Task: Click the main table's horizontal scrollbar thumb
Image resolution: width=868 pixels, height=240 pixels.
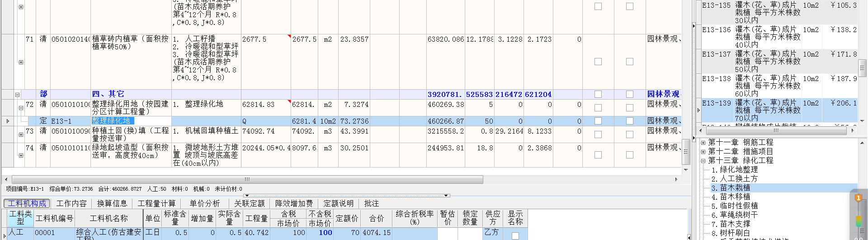Action: point(247,179)
